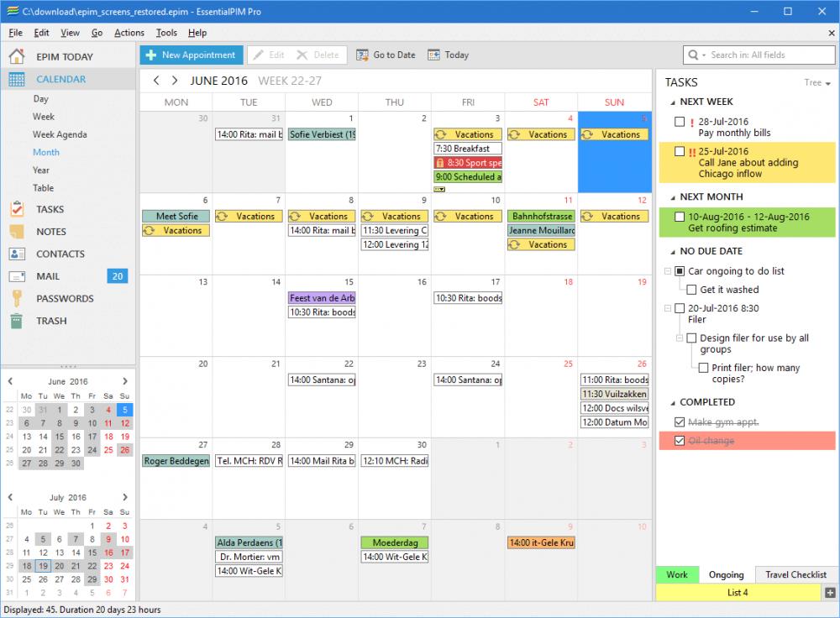Viewport: 840px width, 618px height.
Task: Open the Trash
Action: (x=50, y=320)
